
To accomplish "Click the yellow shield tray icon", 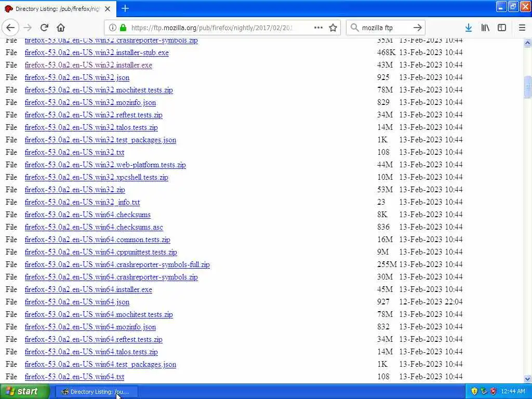I will tap(474, 392).
